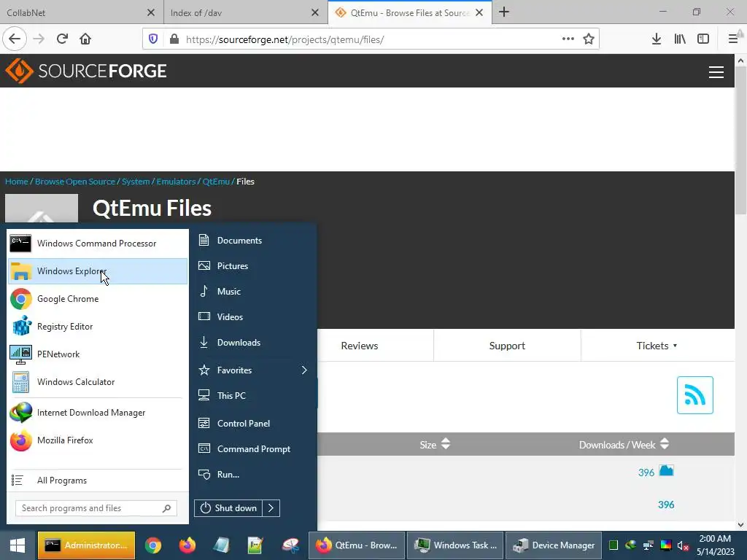Screen dimensions: 747x560
Task: Open Google Chrome in Start menu list
Action: (97, 298)
